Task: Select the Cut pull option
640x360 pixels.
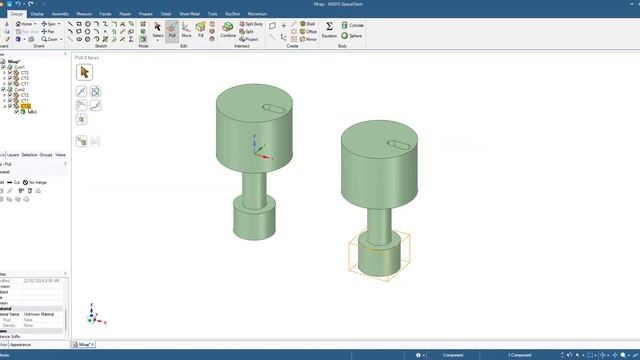Action: [13, 182]
